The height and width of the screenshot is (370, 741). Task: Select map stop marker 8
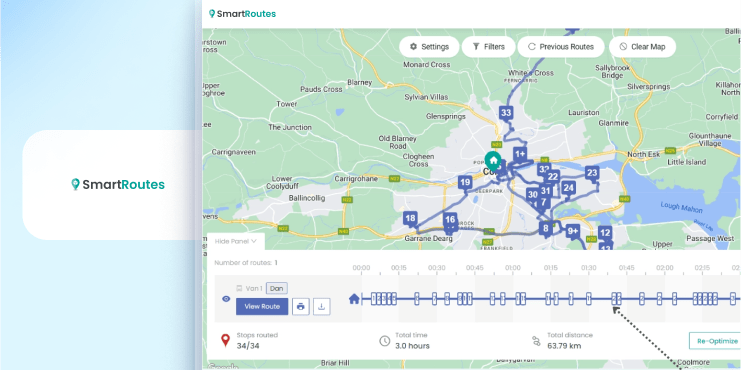point(546,230)
